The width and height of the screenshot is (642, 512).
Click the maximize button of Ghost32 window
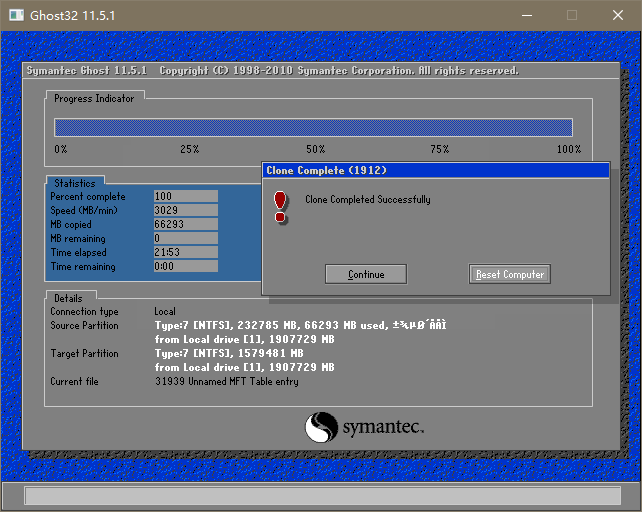[x=571, y=15]
